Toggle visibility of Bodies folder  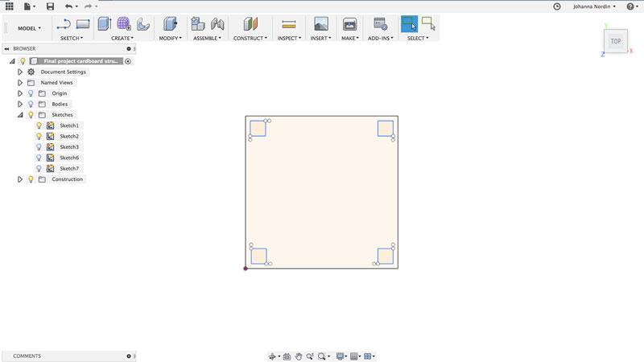31,104
